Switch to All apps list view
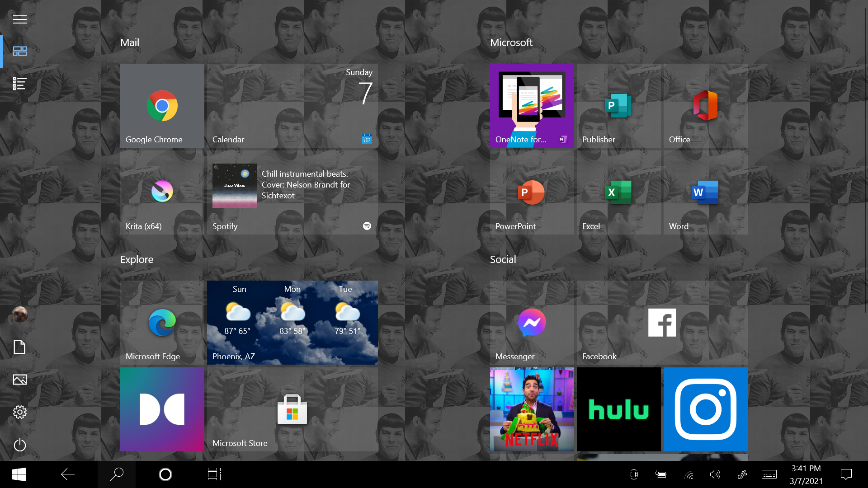868x488 pixels. pyautogui.click(x=20, y=84)
